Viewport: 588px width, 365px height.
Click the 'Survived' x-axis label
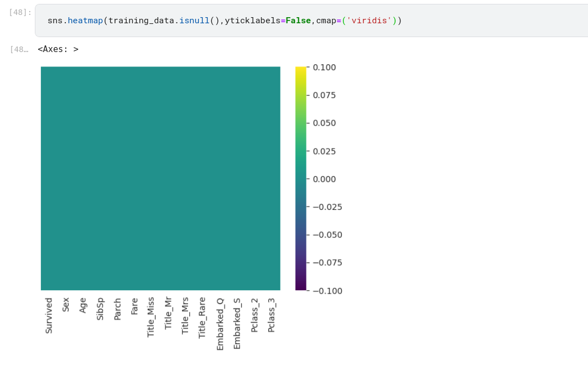(49, 316)
